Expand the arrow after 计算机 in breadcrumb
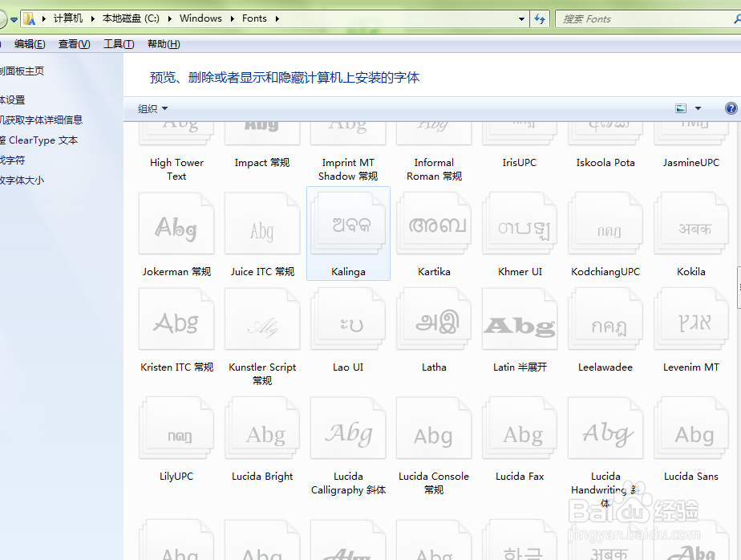 pyautogui.click(x=93, y=18)
